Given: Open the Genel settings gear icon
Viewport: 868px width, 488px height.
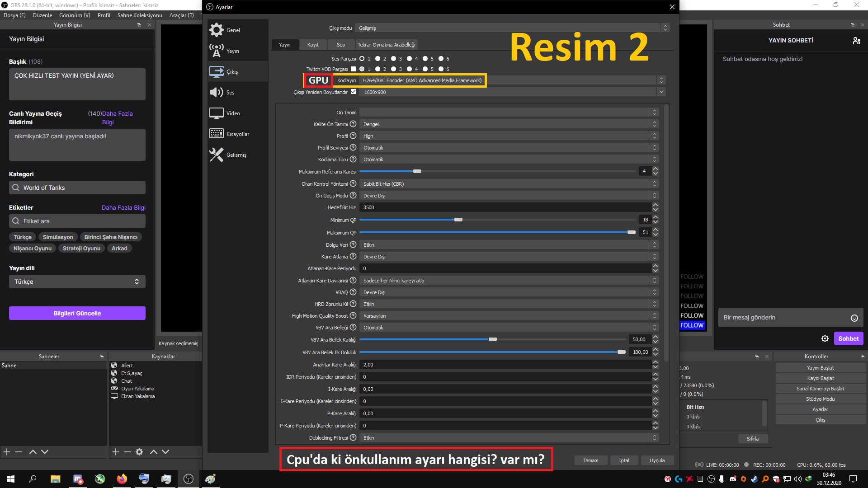Looking at the screenshot, I should tap(217, 30).
